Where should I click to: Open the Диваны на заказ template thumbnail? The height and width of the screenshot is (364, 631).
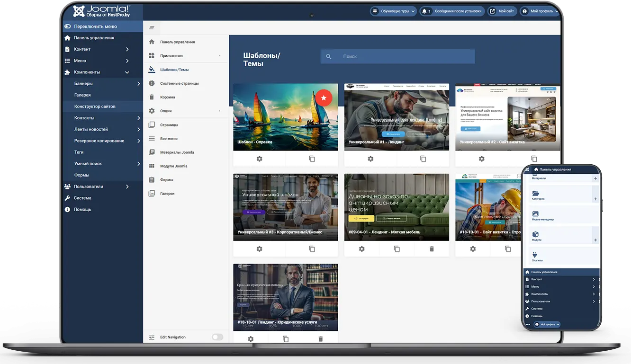397,207
